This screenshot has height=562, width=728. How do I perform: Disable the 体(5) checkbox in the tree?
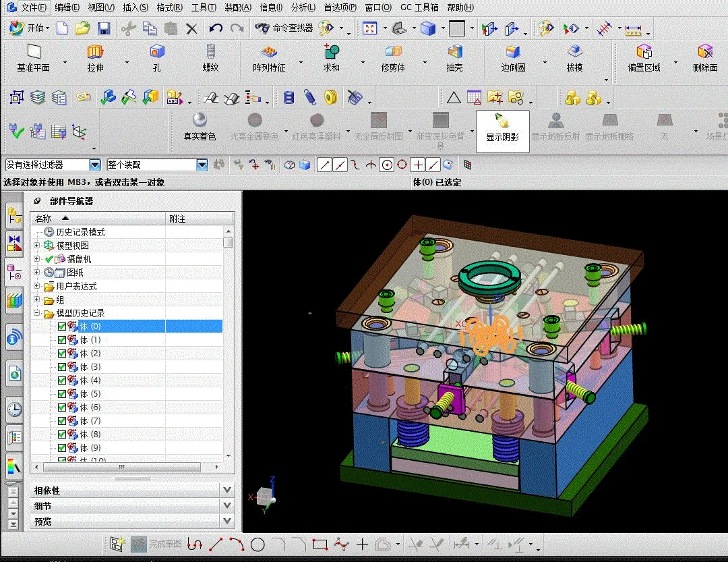(x=61, y=393)
